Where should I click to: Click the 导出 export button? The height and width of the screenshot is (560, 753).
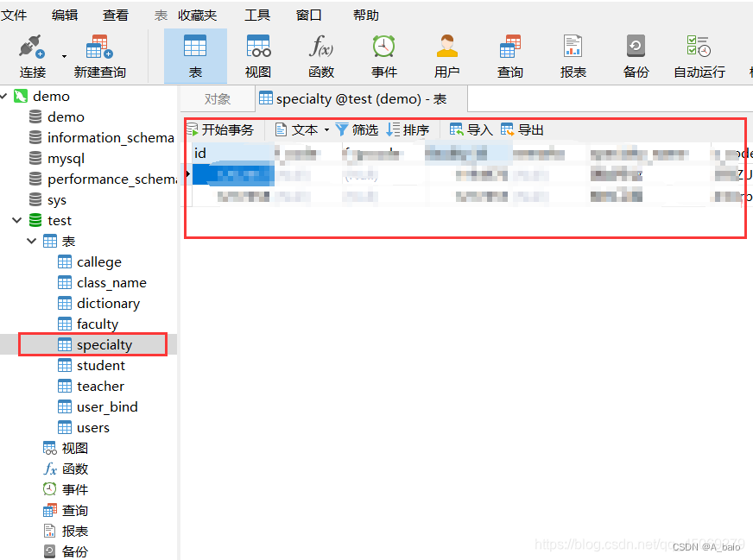coord(522,129)
